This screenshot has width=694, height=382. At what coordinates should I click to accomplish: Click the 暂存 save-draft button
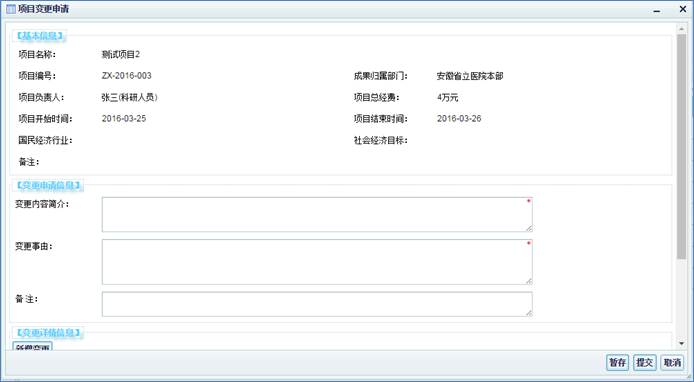pos(617,363)
